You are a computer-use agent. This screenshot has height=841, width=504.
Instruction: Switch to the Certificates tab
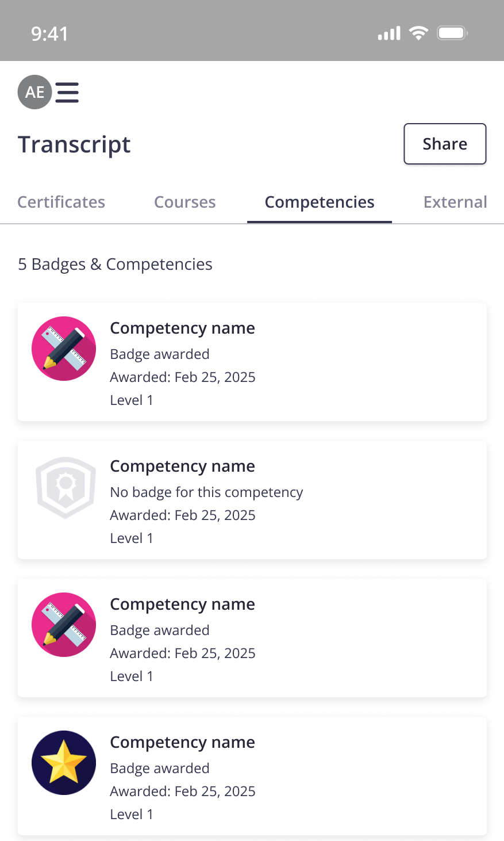(x=61, y=202)
